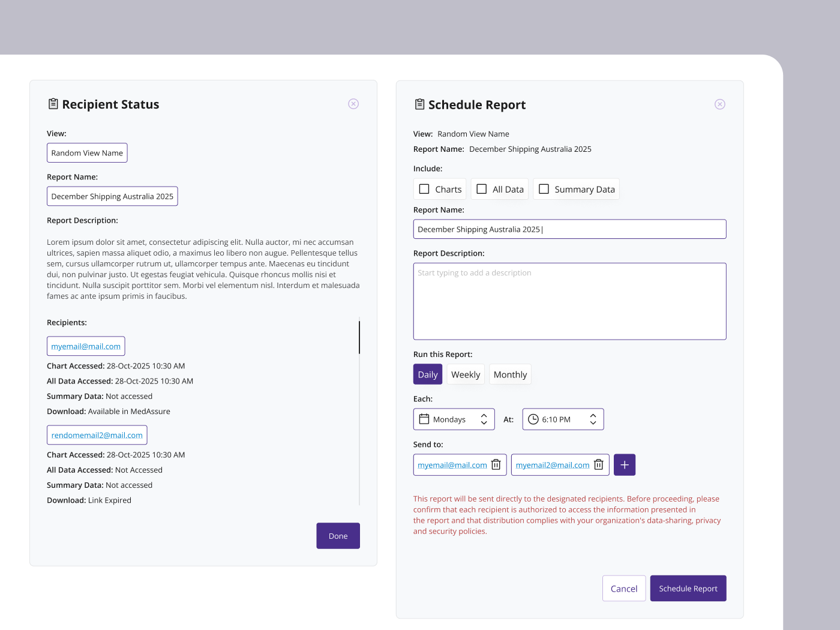The width and height of the screenshot is (840, 630).
Task: Click the clipboard icon beside Schedule Report title
Action: click(419, 104)
